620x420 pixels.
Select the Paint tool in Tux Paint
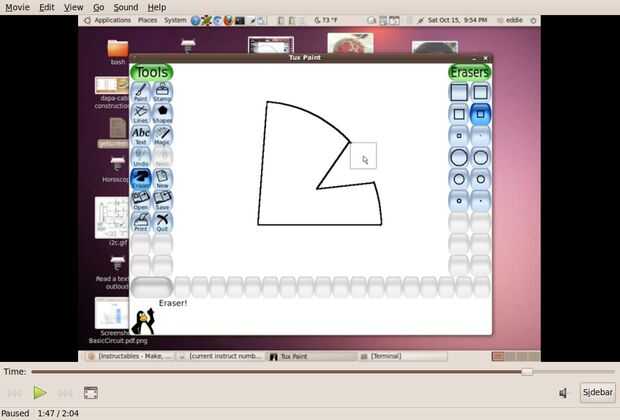click(141, 92)
